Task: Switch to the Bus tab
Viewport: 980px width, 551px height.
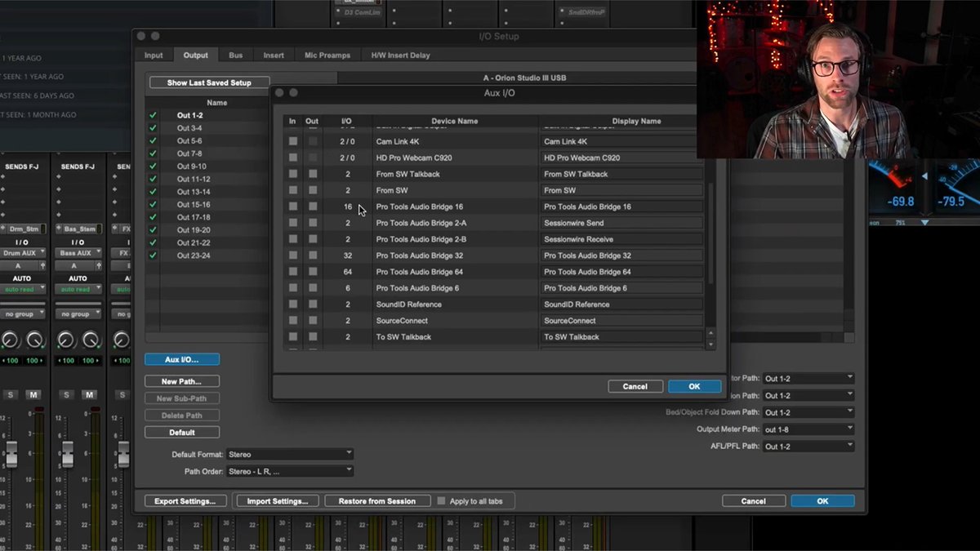Action: point(236,56)
